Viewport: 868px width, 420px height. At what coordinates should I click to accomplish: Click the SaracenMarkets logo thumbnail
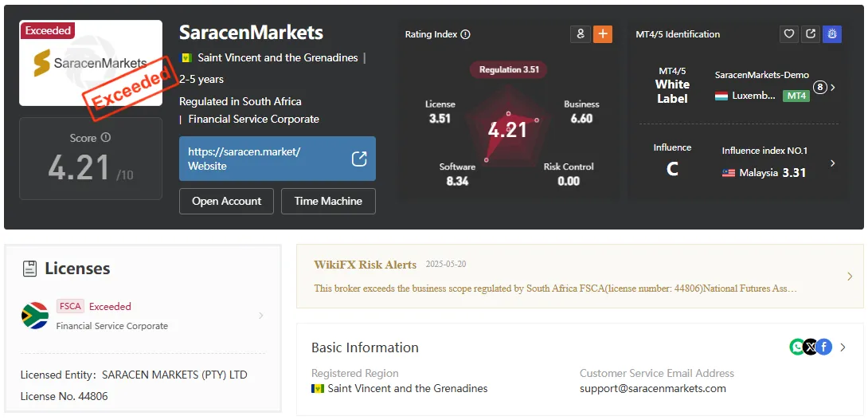click(91, 63)
